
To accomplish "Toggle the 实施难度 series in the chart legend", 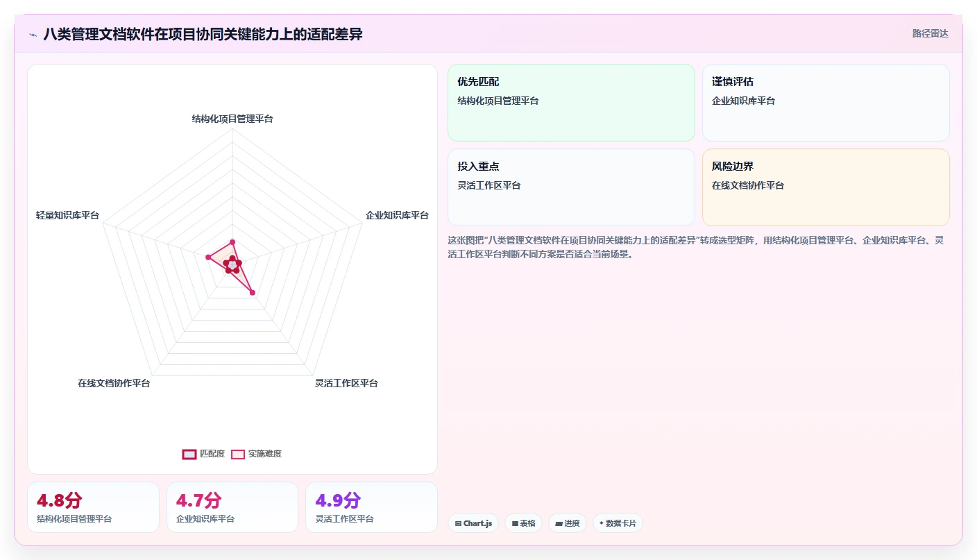I will [256, 454].
